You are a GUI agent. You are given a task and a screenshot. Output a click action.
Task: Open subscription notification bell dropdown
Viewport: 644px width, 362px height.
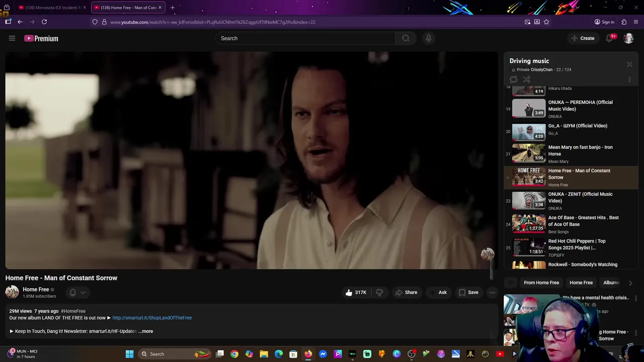click(77, 292)
